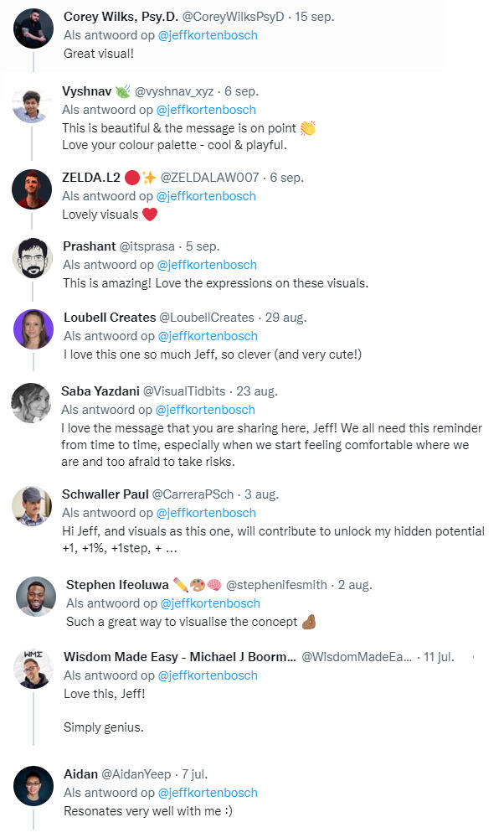Click @jeffkortenbosch mention in Saba's reply
Screen dimensions: 504x838
(x=205, y=410)
